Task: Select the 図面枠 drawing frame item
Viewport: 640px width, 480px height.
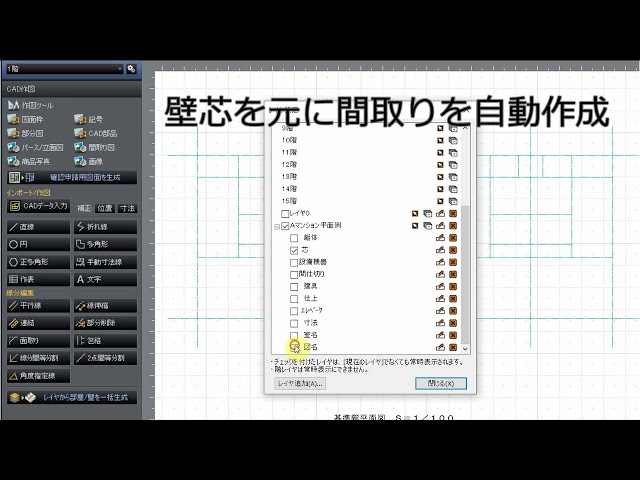Action: pyautogui.click(x=25, y=119)
